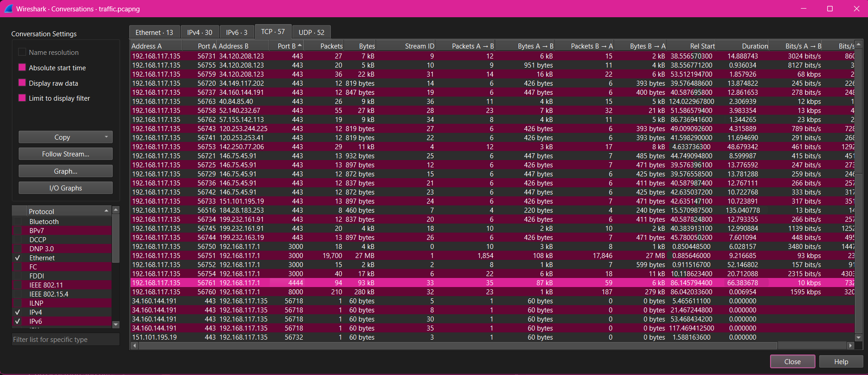Maximize the Conversations window

tap(830, 9)
